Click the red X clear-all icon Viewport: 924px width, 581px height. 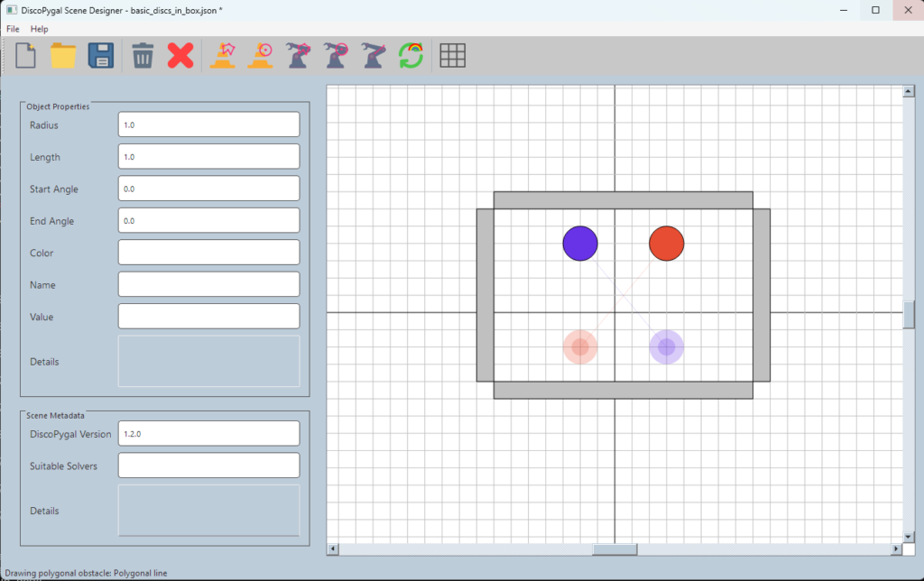tap(180, 55)
